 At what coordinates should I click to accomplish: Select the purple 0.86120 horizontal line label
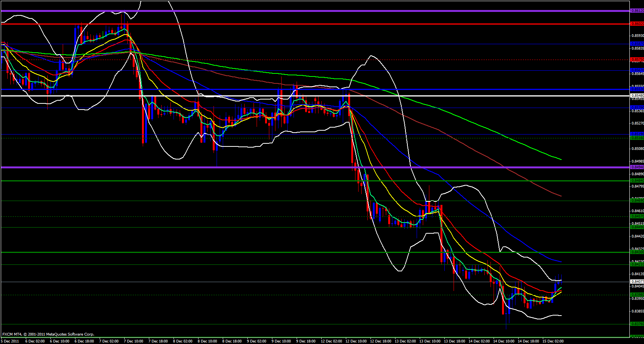click(637, 11)
